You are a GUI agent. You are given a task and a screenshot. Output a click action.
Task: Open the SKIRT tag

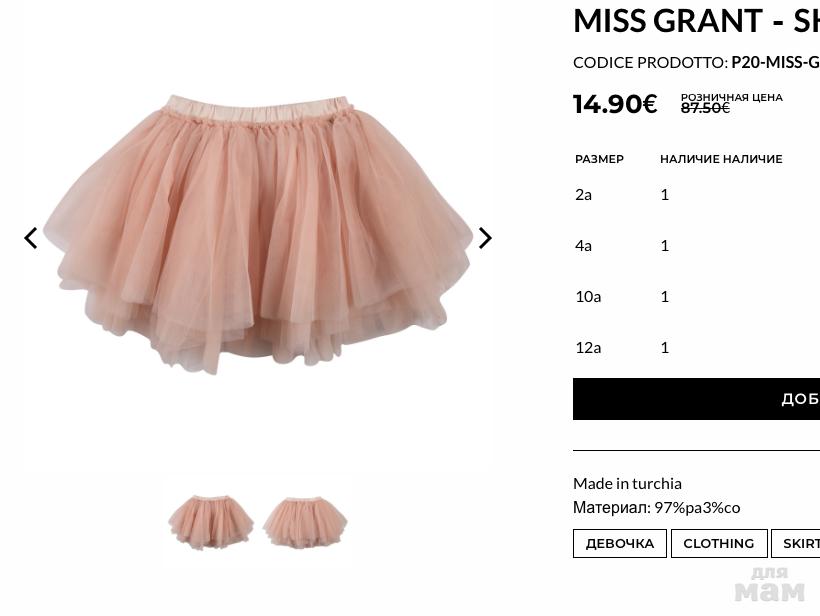tap(800, 543)
